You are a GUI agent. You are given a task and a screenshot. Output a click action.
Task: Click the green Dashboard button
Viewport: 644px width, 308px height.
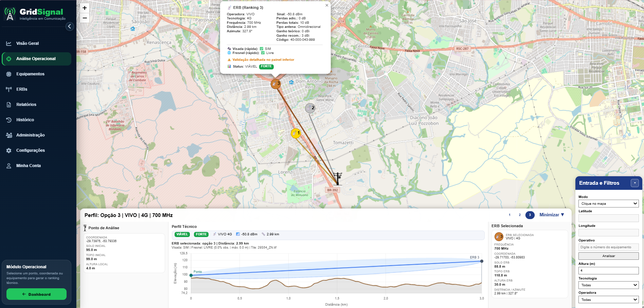[x=36, y=294]
